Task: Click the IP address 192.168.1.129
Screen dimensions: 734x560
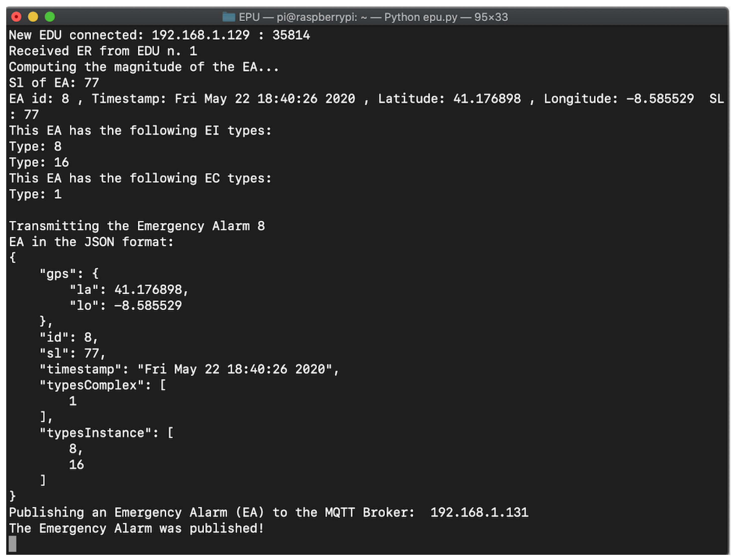Action: pos(200,35)
